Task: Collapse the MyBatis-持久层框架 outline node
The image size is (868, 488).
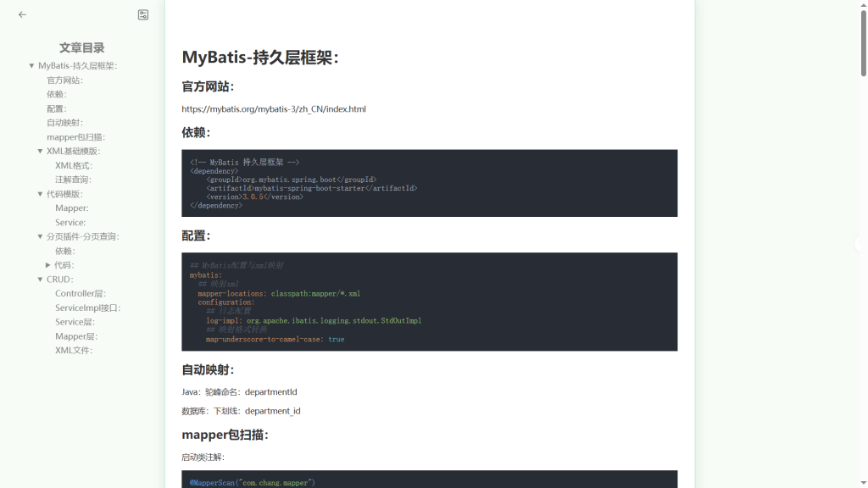Action: 31,66
